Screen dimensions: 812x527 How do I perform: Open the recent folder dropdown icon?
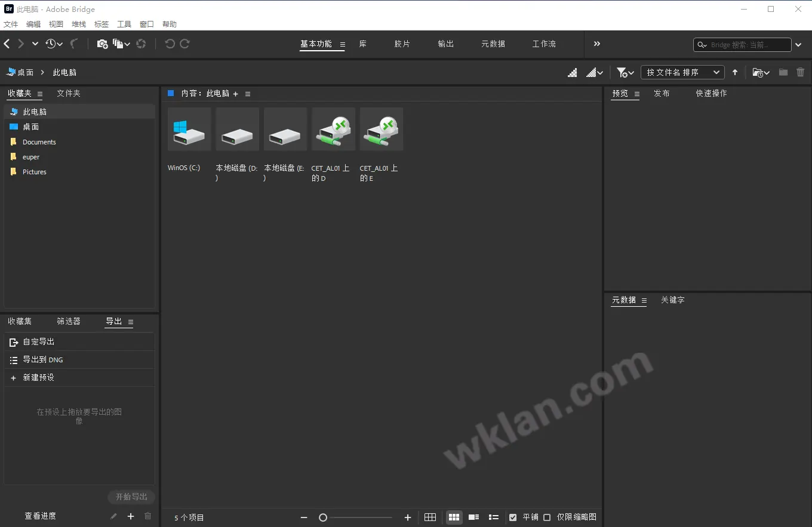click(x=761, y=72)
